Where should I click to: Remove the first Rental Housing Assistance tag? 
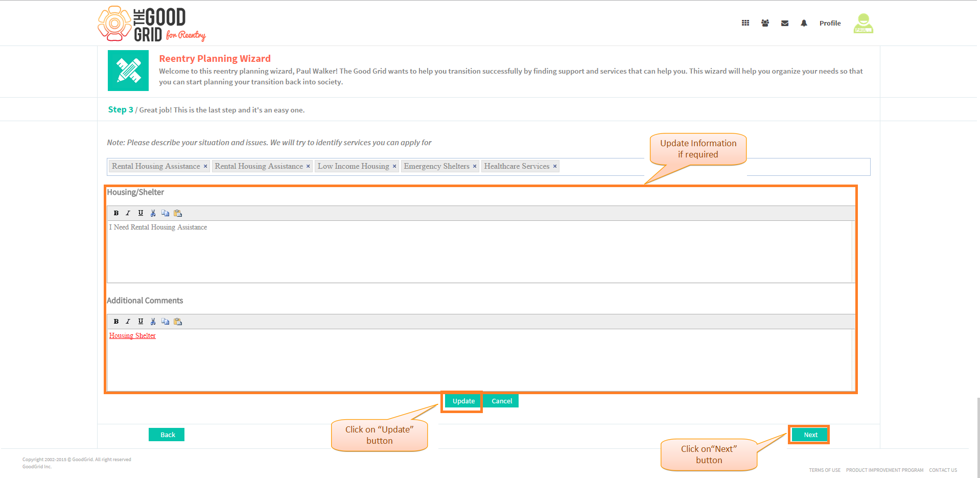205,166
